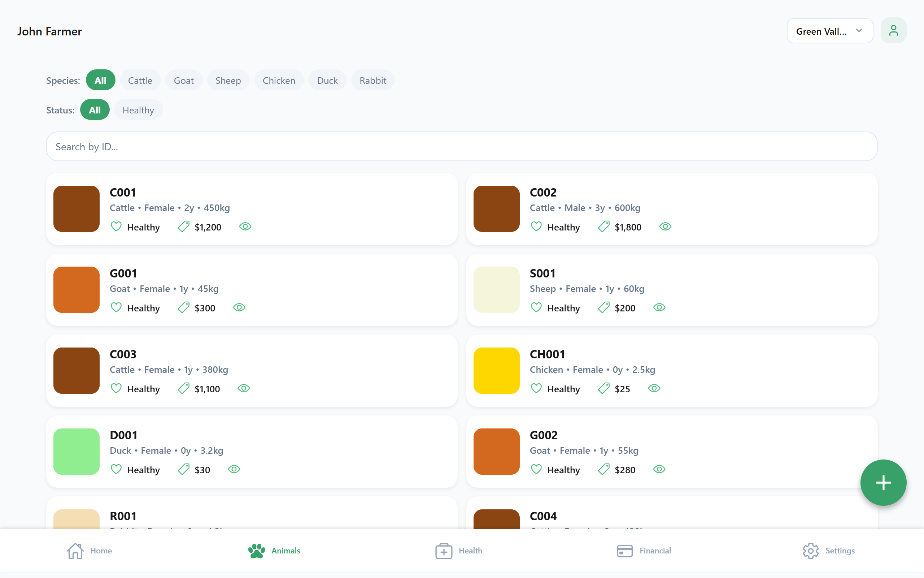924x578 pixels.
Task: Open Health label in bottom navigation
Action: (x=470, y=551)
